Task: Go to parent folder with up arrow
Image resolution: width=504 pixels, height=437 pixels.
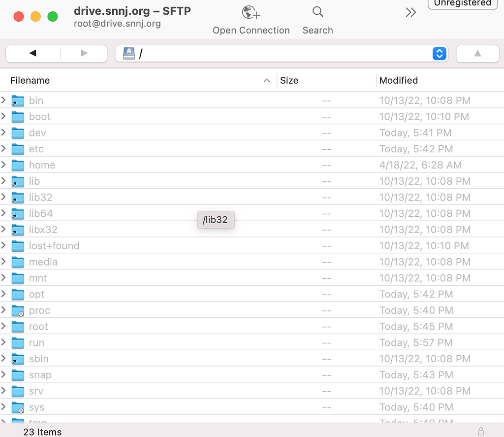Action: (477, 54)
